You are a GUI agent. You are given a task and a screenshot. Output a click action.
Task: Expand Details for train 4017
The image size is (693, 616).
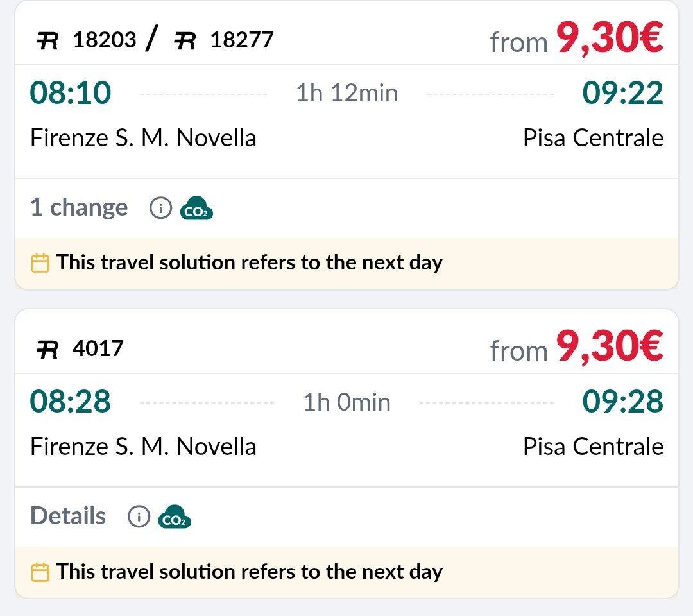coord(68,517)
